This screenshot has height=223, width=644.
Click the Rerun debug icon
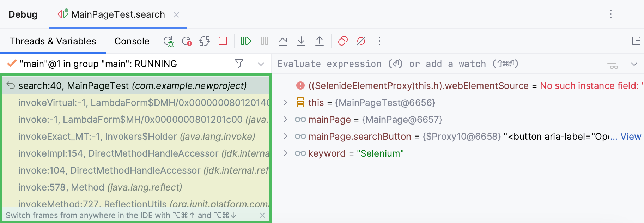click(x=169, y=41)
